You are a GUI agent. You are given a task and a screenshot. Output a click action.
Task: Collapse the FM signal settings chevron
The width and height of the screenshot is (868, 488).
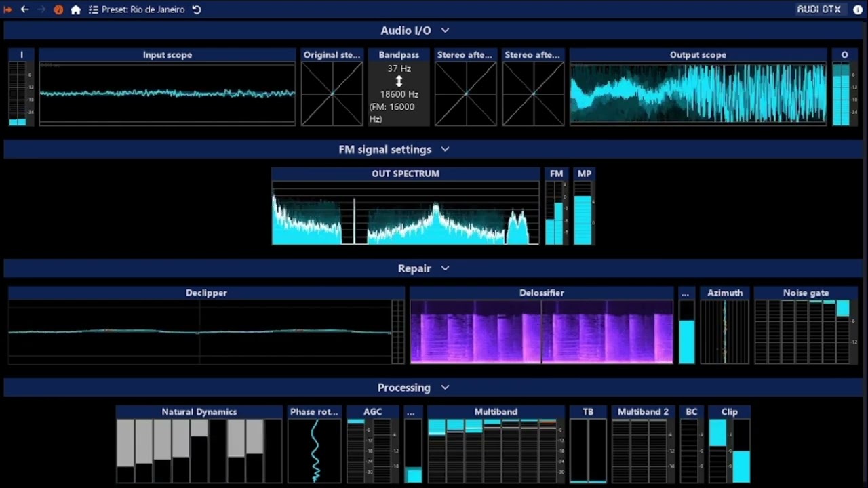click(x=445, y=150)
